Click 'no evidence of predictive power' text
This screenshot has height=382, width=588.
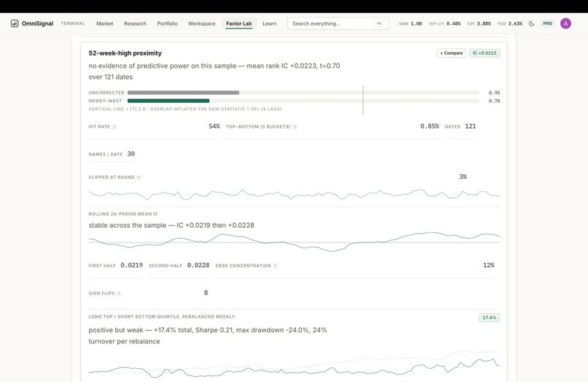pos(214,71)
